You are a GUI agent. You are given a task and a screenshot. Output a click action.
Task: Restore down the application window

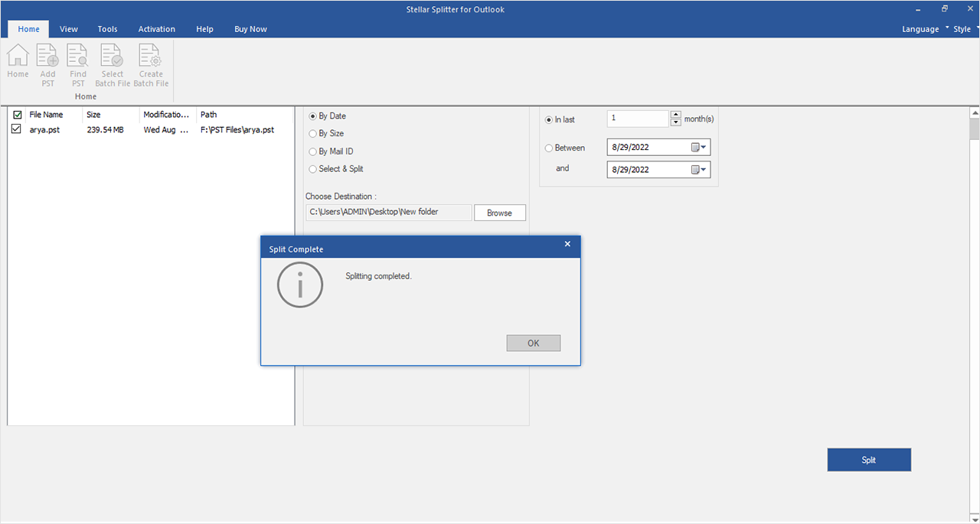point(945,9)
